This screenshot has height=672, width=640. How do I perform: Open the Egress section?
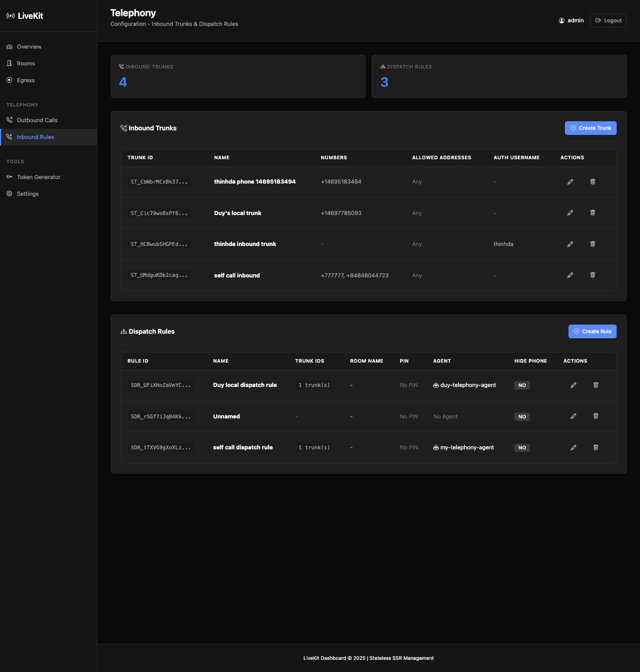click(26, 80)
